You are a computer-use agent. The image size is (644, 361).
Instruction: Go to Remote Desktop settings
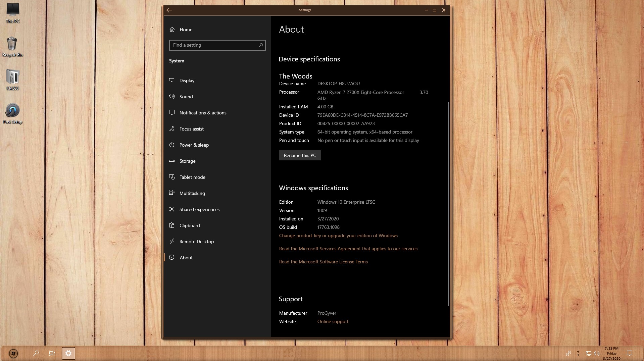click(x=217, y=242)
